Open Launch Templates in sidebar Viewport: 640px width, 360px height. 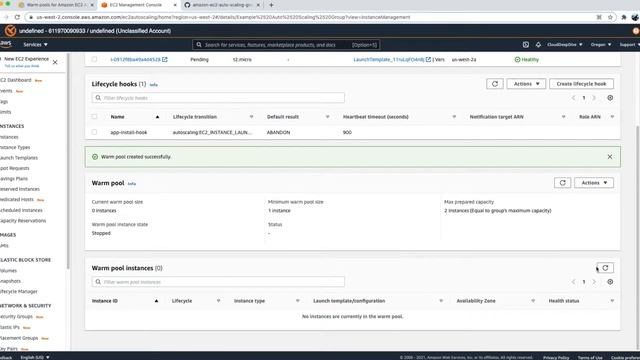[x=19, y=158]
